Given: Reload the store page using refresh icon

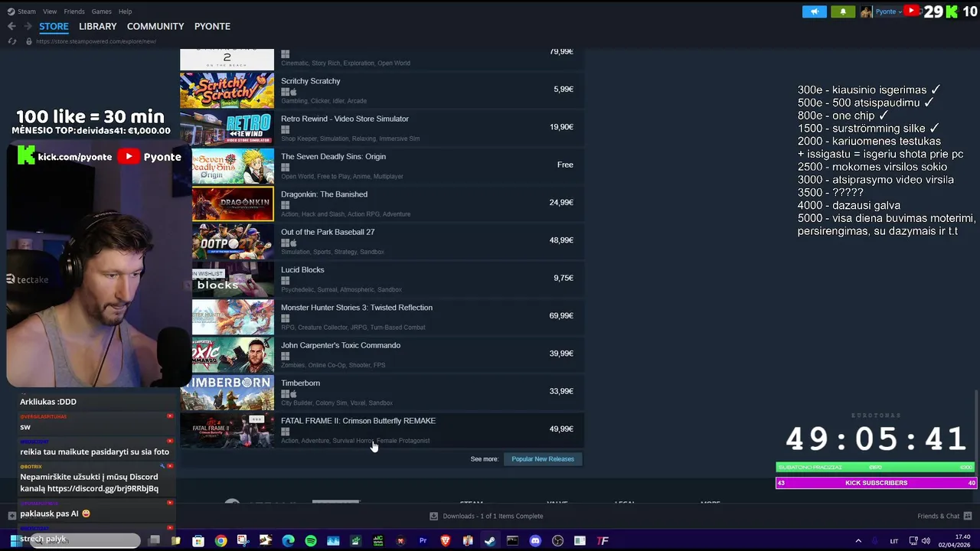Looking at the screenshot, I should 12,41.
